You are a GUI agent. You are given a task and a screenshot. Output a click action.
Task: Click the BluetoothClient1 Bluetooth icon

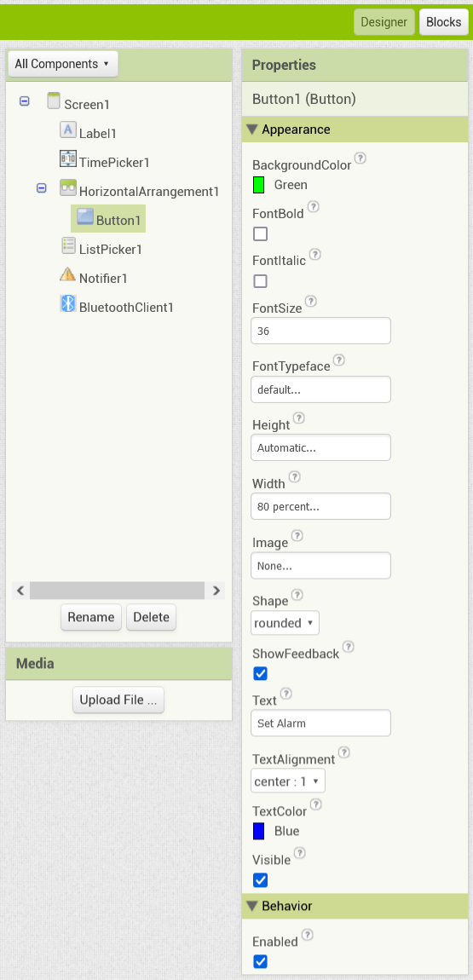coord(67,303)
